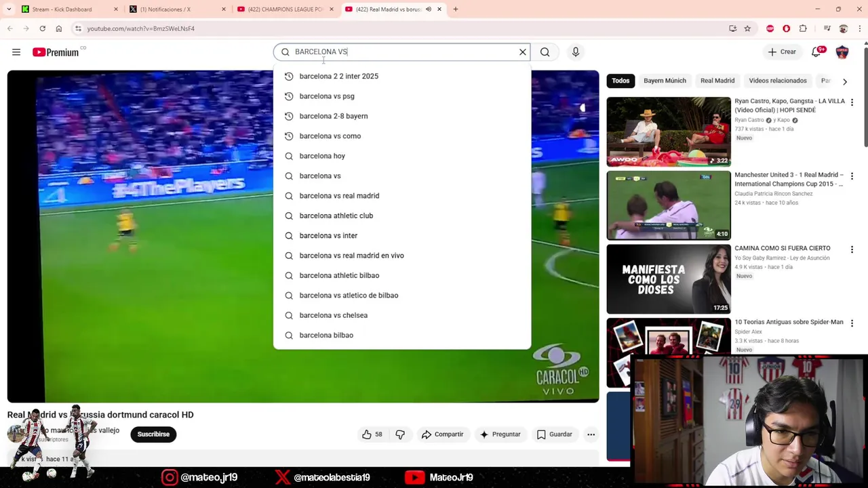Click the Crear button
Image resolution: width=868 pixels, height=488 pixels.
tap(782, 52)
